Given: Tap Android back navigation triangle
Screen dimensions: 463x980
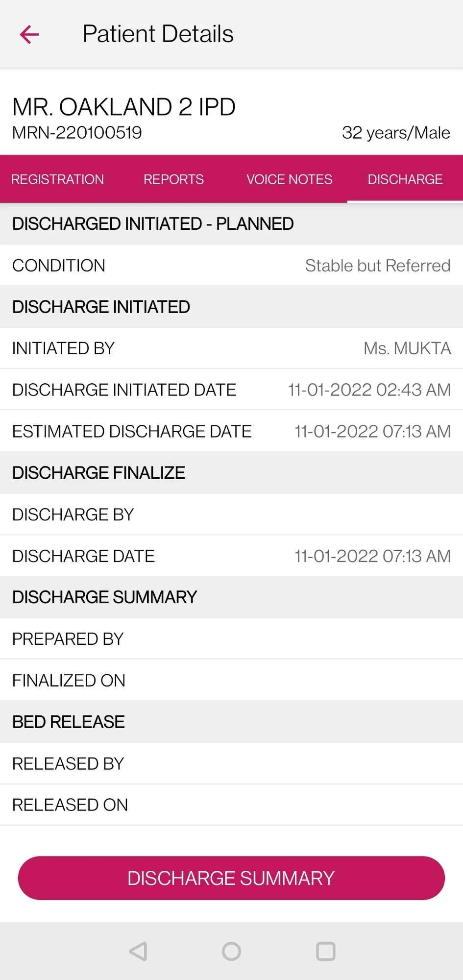Looking at the screenshot, I should [138, 951].
